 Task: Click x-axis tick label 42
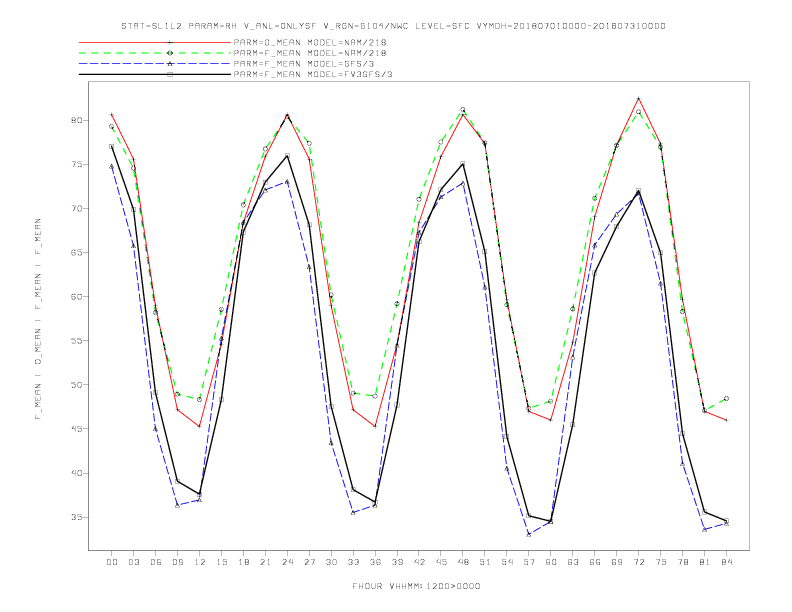419,562
